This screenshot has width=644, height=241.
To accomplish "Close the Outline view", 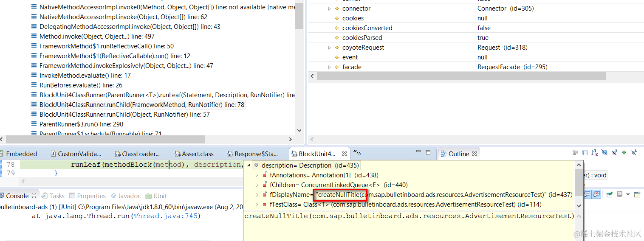I will [x=475, y=154].
